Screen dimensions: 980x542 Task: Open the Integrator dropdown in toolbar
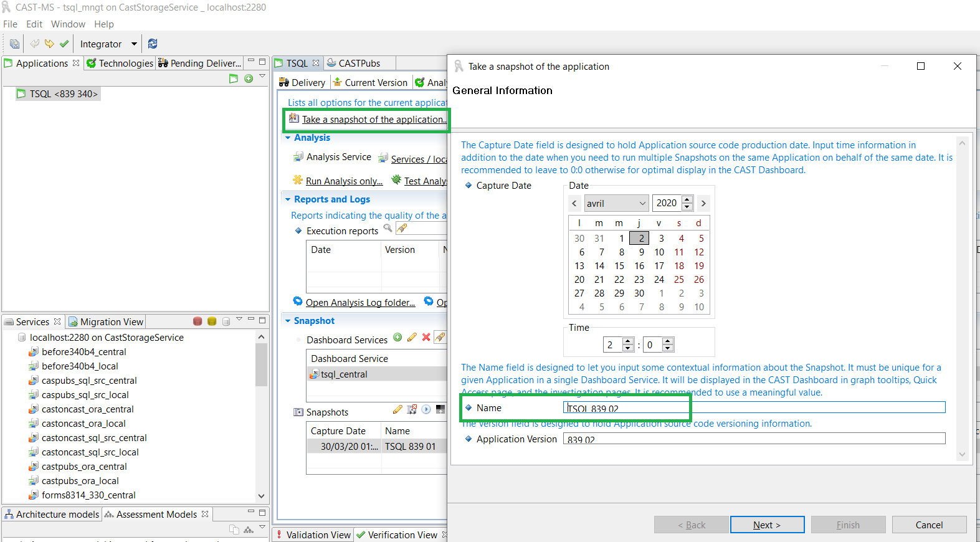click(134, 44)
